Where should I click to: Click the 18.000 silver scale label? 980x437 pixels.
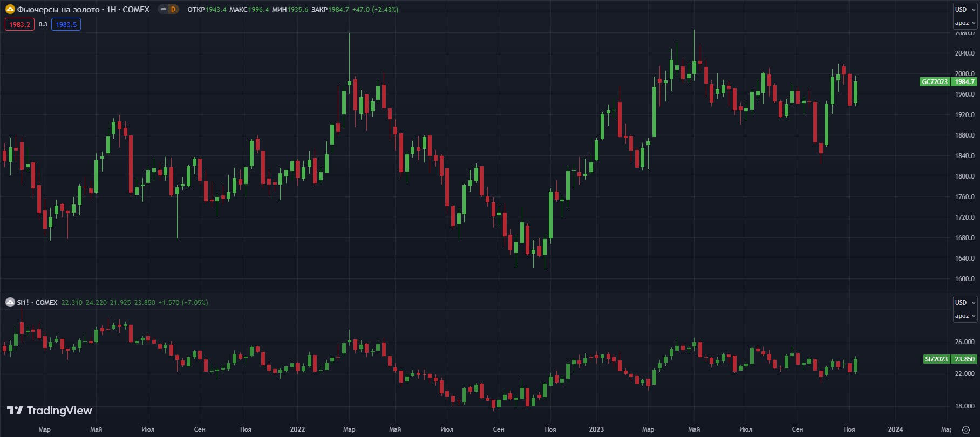(x=965, y=406)
